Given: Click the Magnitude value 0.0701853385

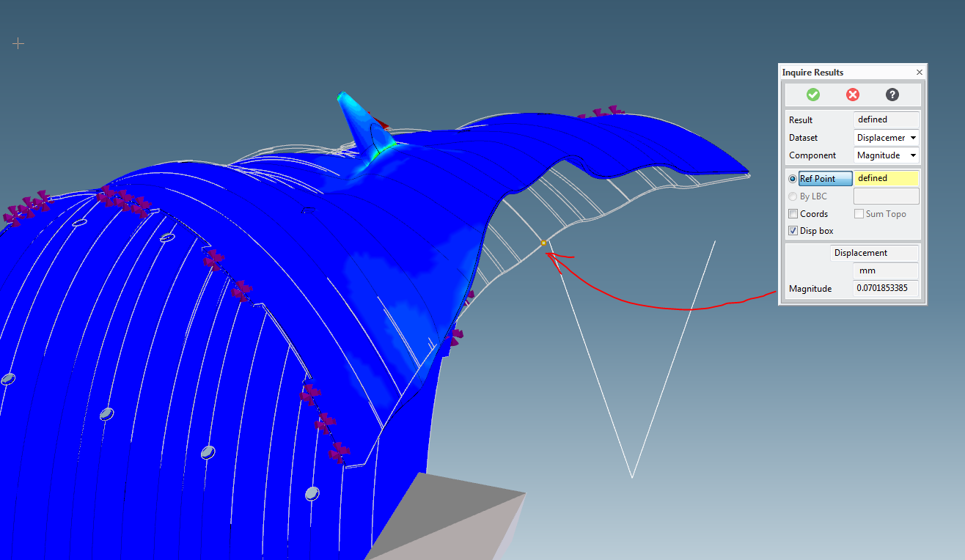Looking at the screenshot, I should pyautogui.click(x=887, y=288).
